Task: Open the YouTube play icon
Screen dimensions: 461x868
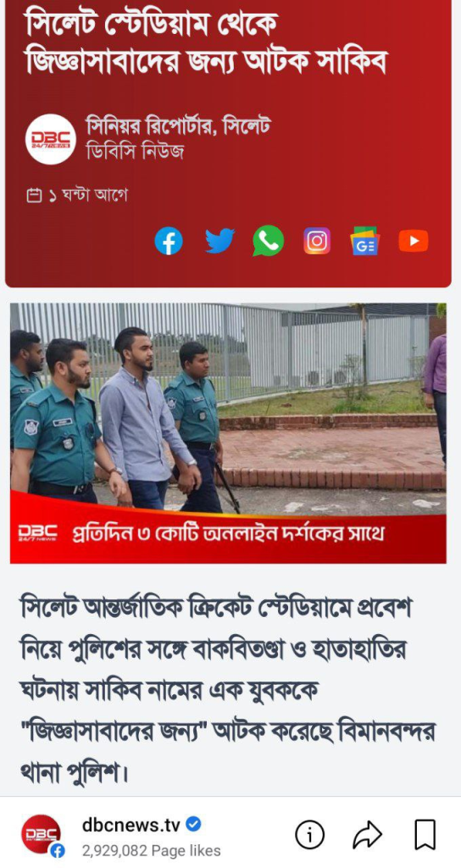Action: tap(414, 241)
